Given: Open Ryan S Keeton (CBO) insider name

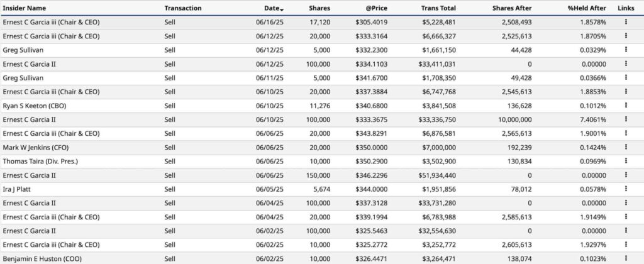Looking at the screenshot, I should coord(35,106).
